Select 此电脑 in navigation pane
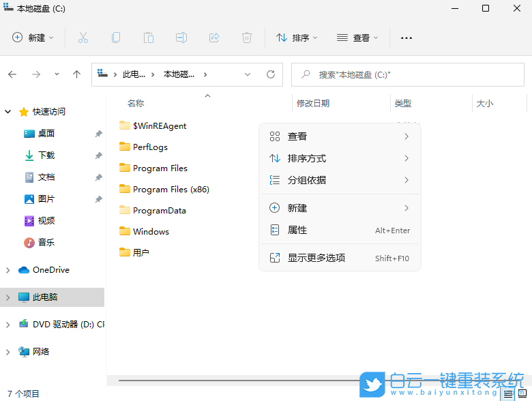Screen dimensions: 532x401 point(45,297)
